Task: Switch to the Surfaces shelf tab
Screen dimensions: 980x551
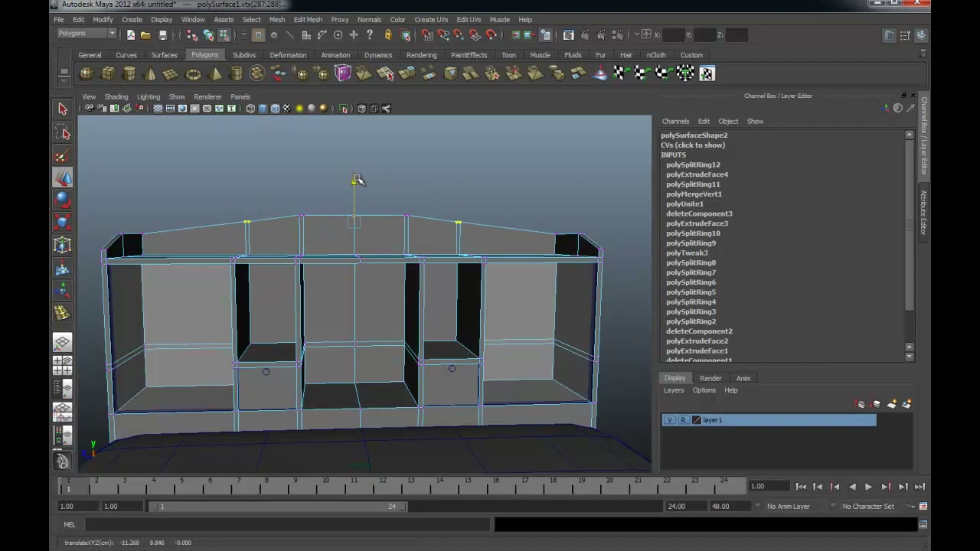Action: [164, 55]
